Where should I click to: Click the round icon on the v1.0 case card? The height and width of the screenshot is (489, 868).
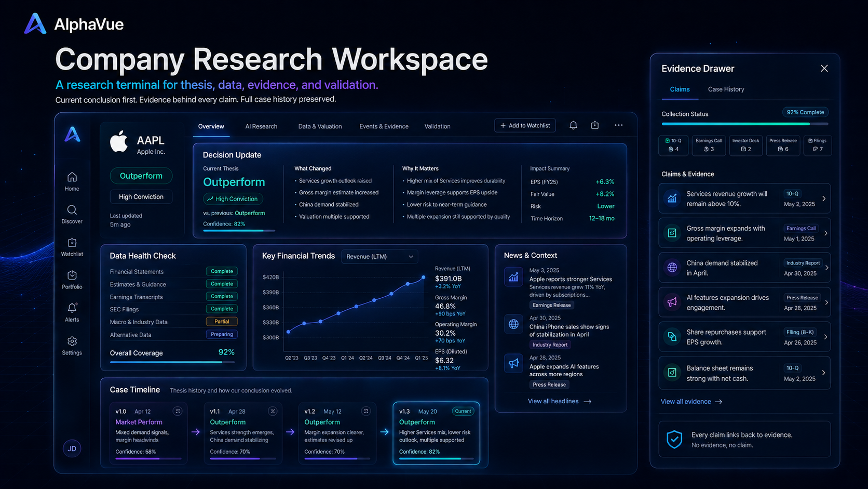[x=178, y=411]
